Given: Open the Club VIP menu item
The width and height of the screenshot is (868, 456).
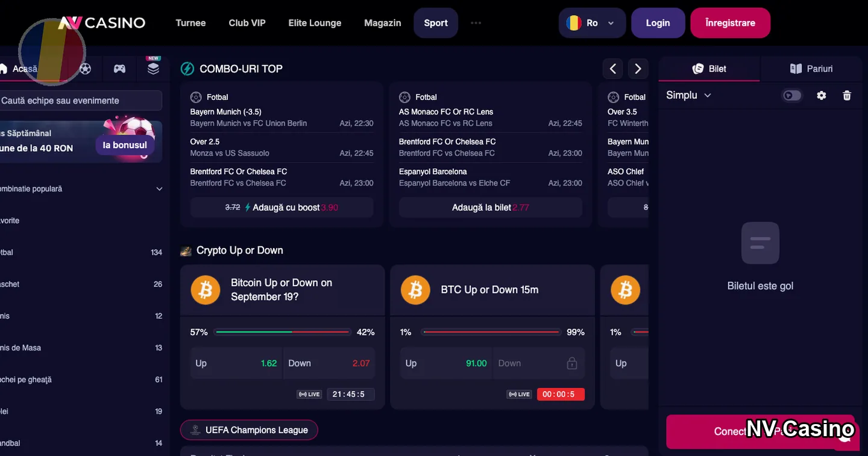Looking at the screenshot, I should [x=247, y=23].
